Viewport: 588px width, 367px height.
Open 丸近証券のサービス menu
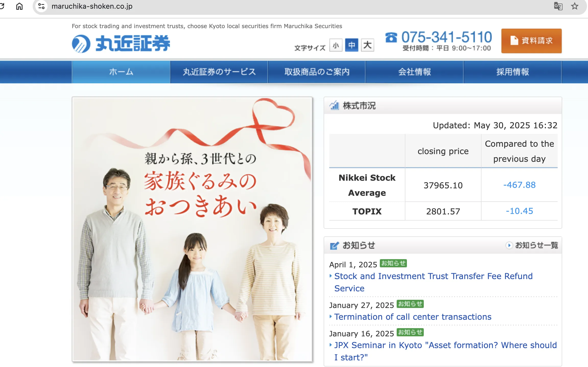(x=219, y=72)
